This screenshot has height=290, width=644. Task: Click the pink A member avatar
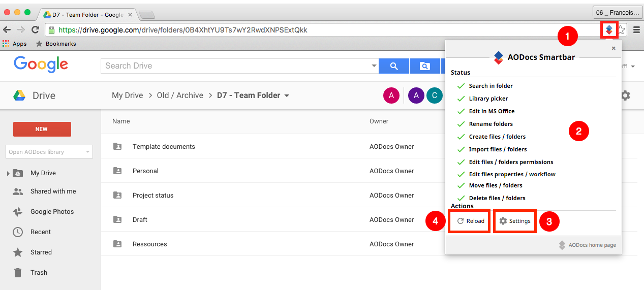click(391, 95)
